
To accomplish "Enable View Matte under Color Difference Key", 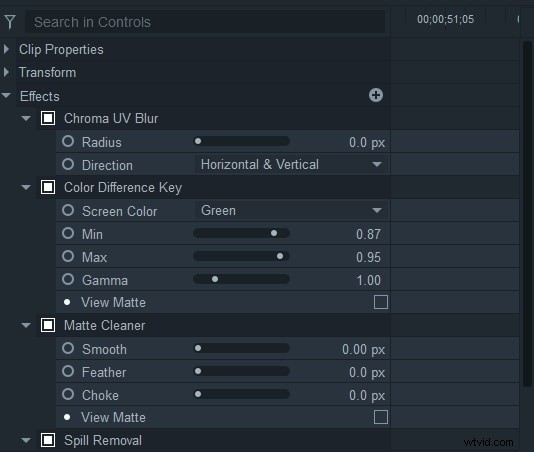I will [x=381, y=302].
